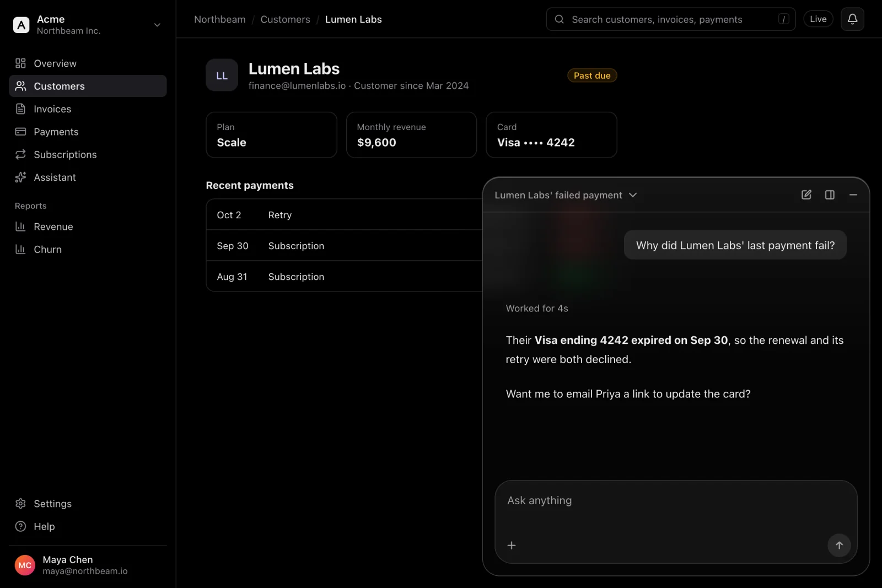Image resolution: width=882 pixels, height=588 pixels.
Task: Open the Revenue report chart icon
Action: (20, 226)
